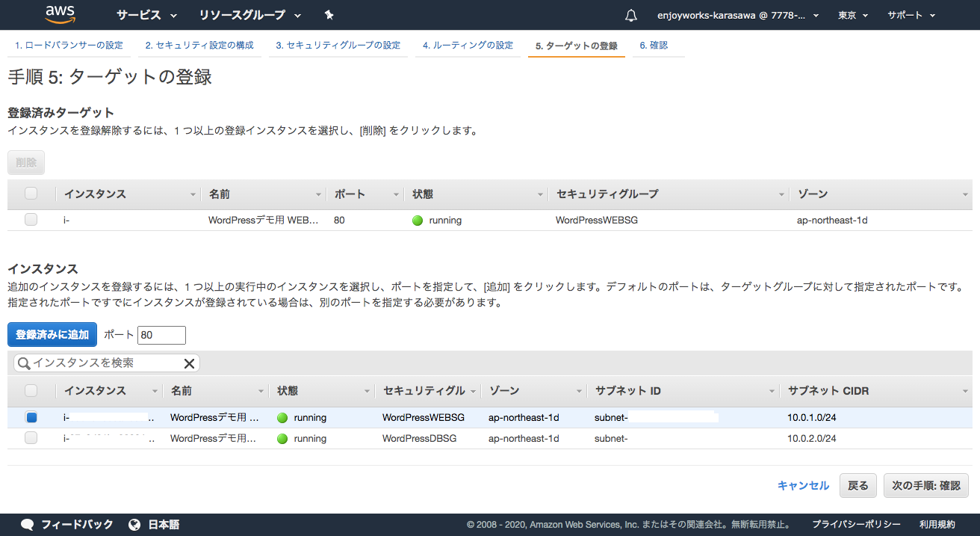Sort registered targets by ゾーン column arrow
The height and width of the screenshot is (536, 980).
[965, 194]
